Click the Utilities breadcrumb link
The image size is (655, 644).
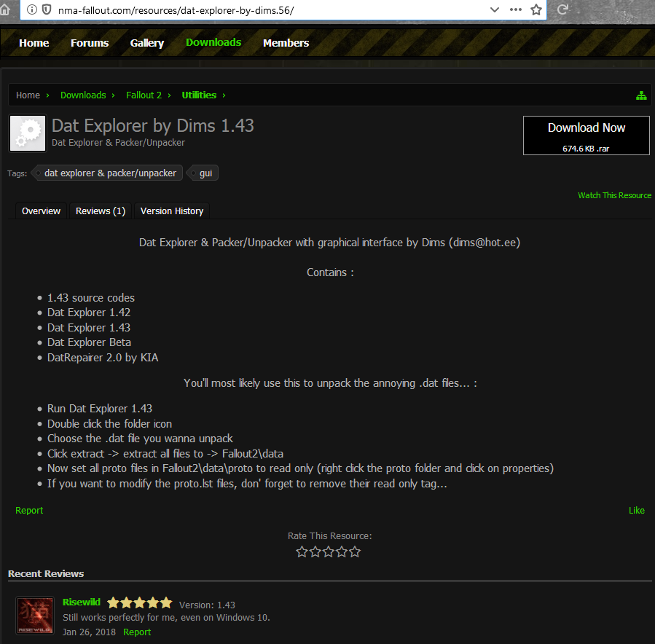(199, 95)
